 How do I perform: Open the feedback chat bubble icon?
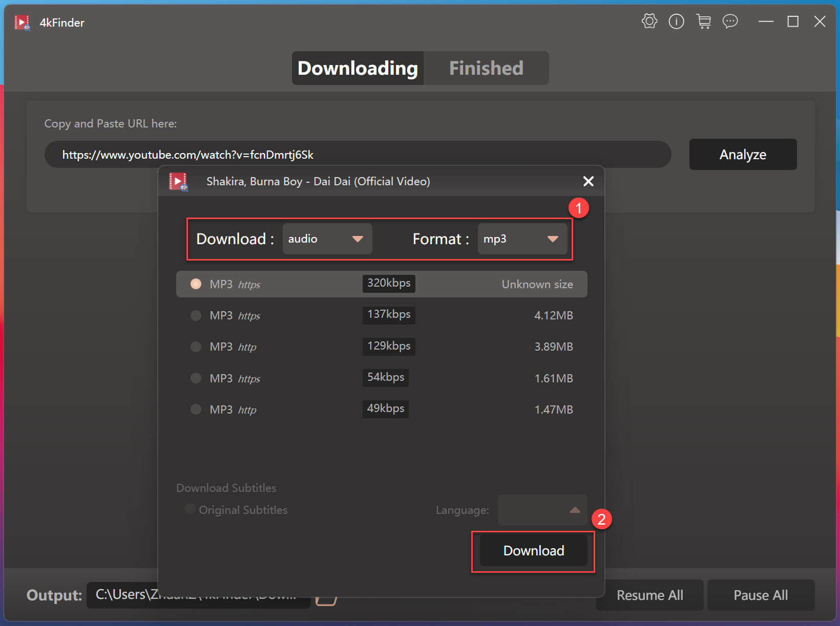pos(730,21)
